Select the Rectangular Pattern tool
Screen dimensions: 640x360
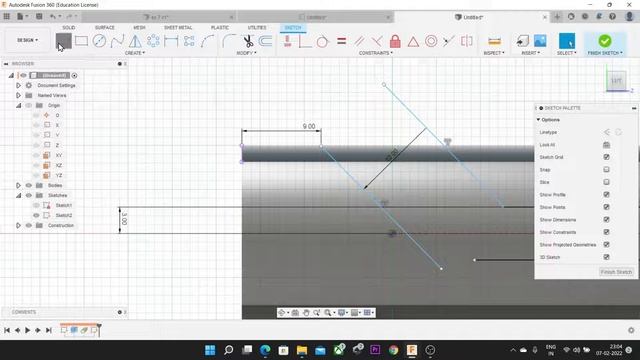click(189, 41)
